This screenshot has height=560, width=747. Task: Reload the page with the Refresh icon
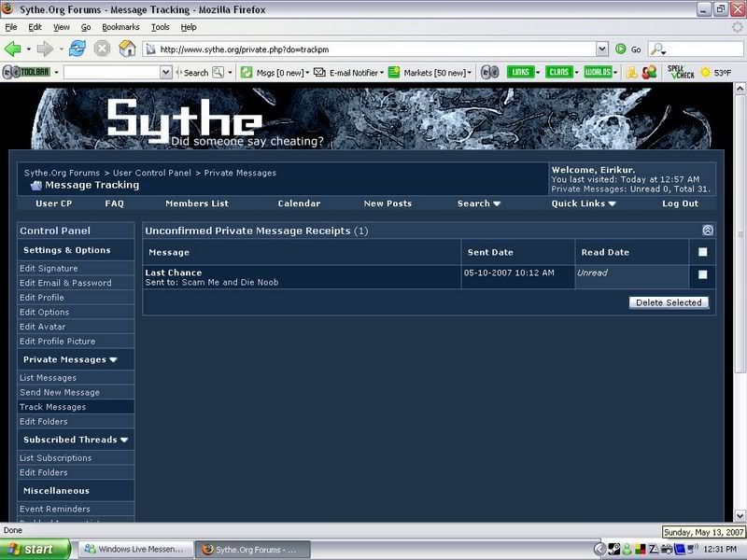[78, 49]
